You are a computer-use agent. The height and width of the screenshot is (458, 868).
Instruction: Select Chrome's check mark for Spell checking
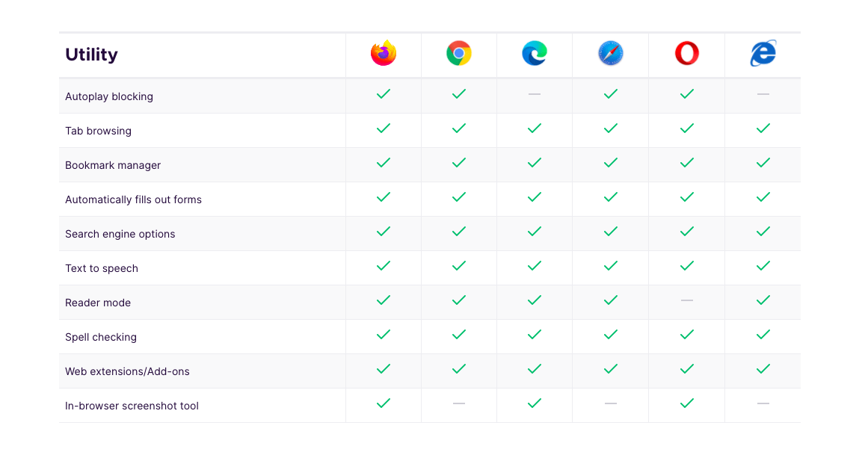tap(459, 335)
